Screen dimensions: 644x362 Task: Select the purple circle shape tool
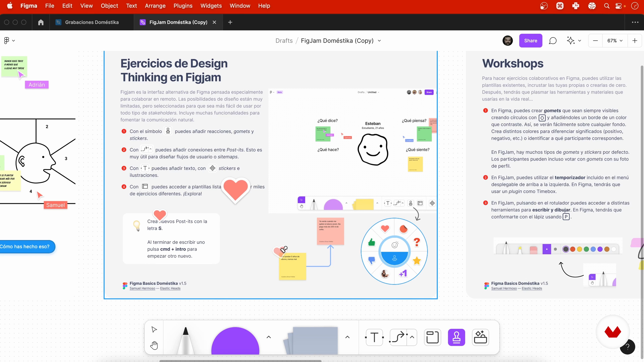235,341
